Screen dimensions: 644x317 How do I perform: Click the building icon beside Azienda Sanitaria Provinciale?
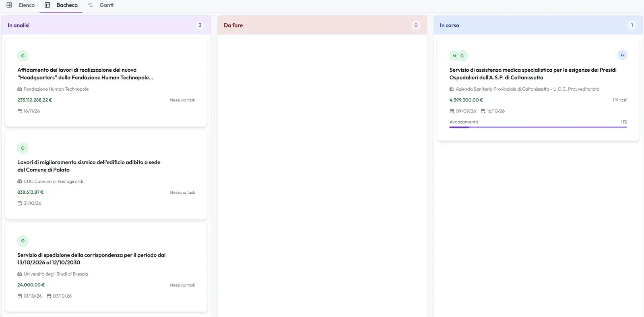coord(452,89)
